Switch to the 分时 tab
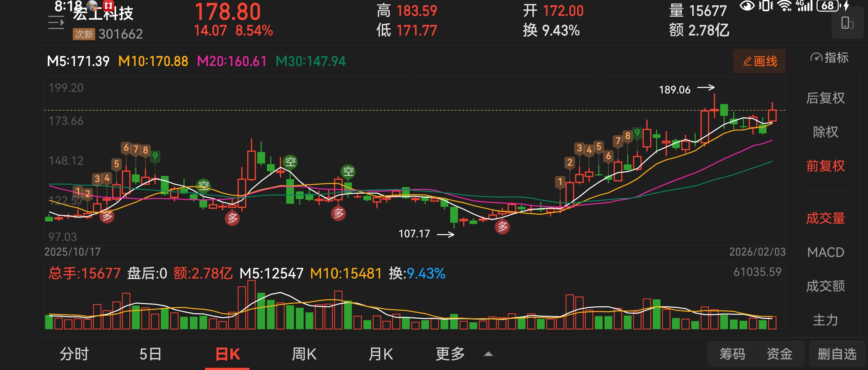 tap(74, 354)
